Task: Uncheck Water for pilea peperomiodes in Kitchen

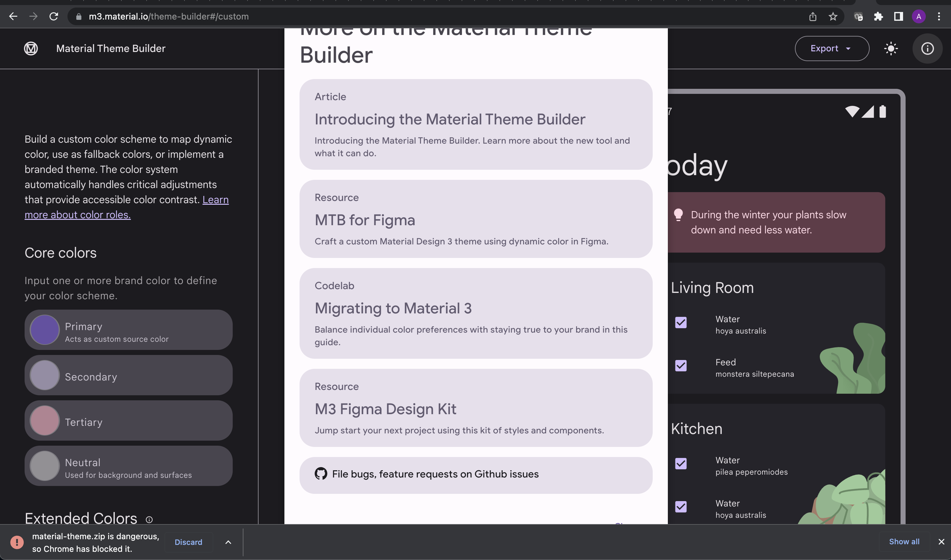Action: 681,464
